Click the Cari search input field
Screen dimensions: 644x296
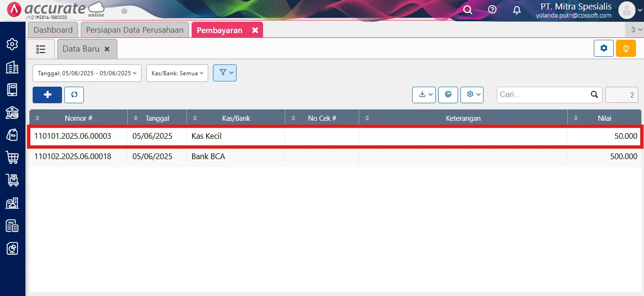coord(543,95)
